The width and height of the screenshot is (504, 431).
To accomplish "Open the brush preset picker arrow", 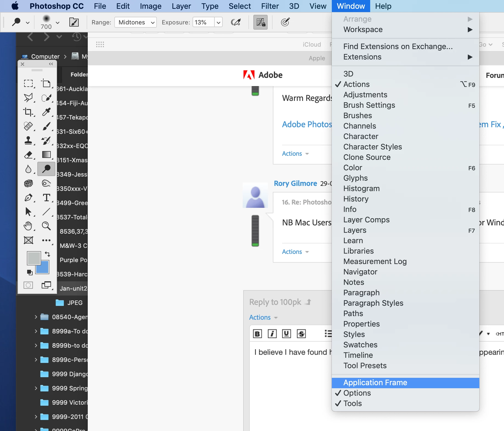I will [58, 22].
